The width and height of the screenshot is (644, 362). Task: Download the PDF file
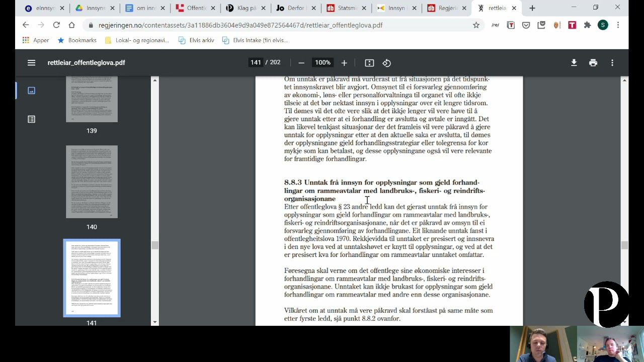(574, 63)
